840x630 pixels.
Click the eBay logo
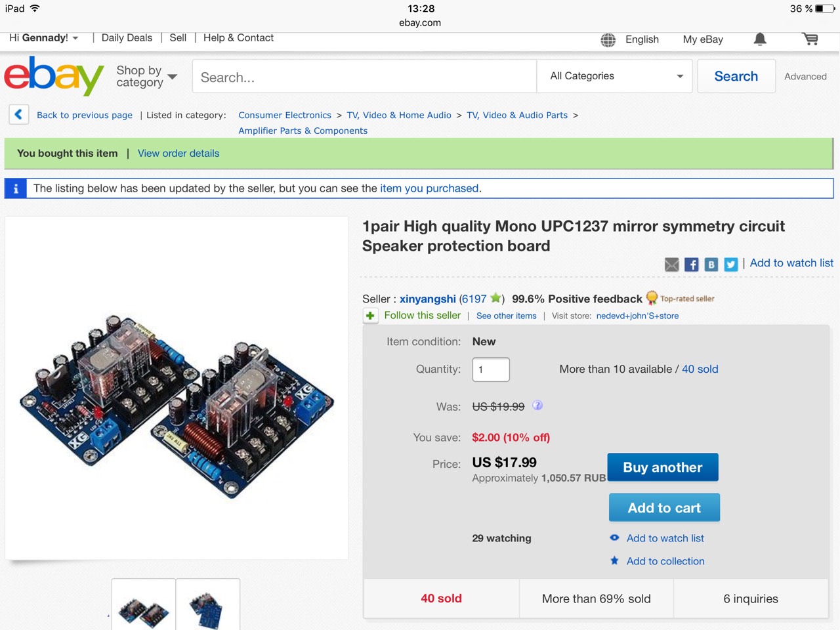point(54,75)
